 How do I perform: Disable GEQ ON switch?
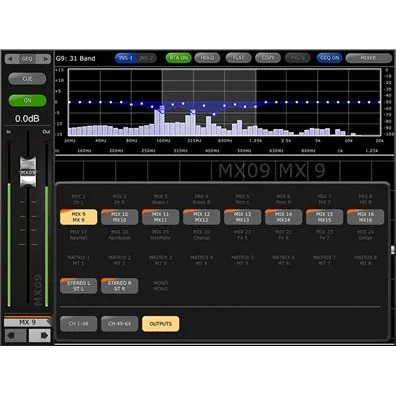coord(329,58)
